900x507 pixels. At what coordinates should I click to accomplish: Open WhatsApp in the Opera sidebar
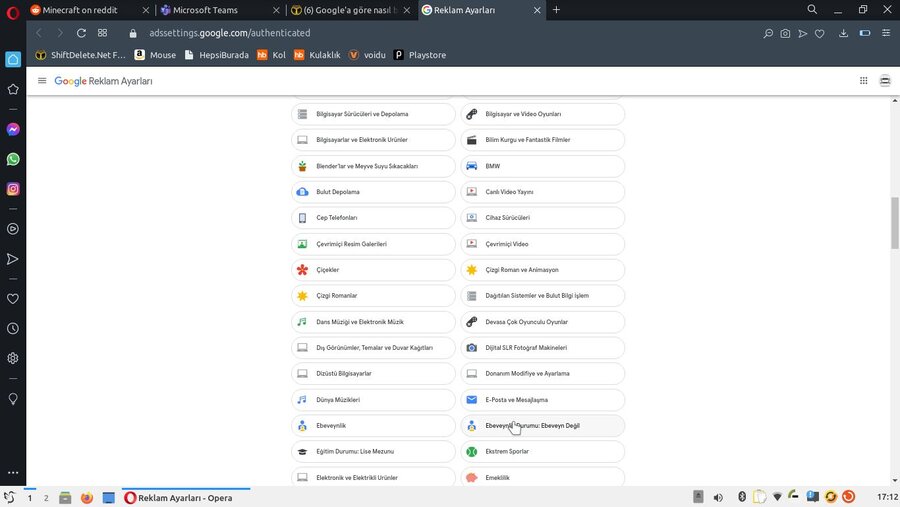coord(13,159)
